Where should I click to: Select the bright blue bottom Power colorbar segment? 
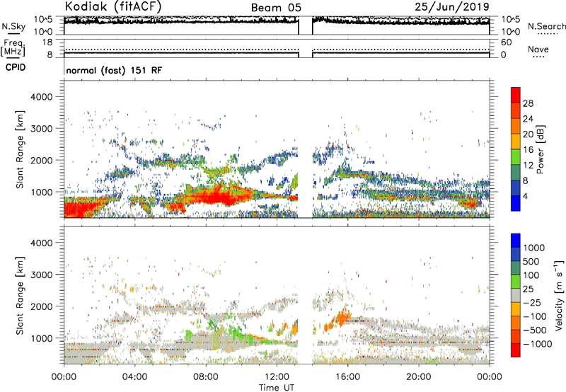coord(516,204)
